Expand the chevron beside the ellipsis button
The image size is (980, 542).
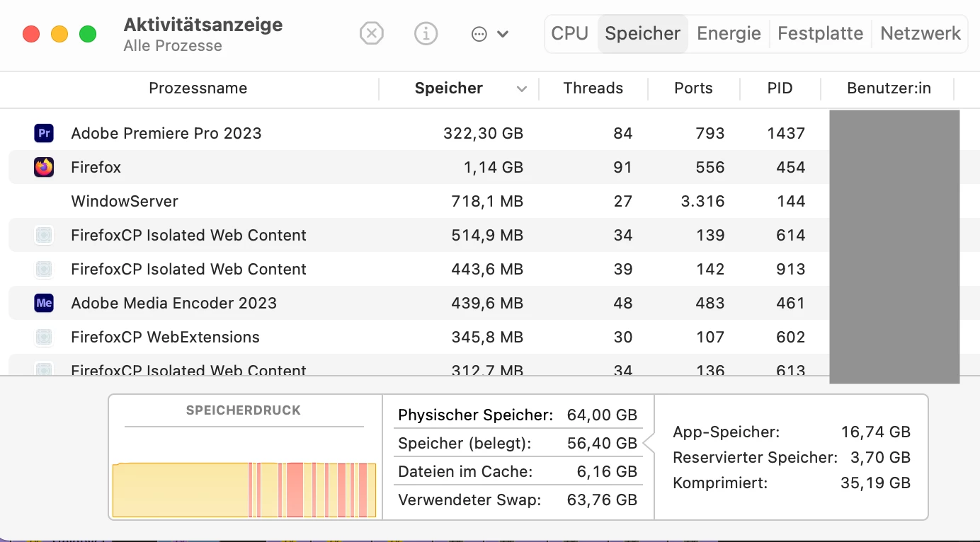click(503, 34)
